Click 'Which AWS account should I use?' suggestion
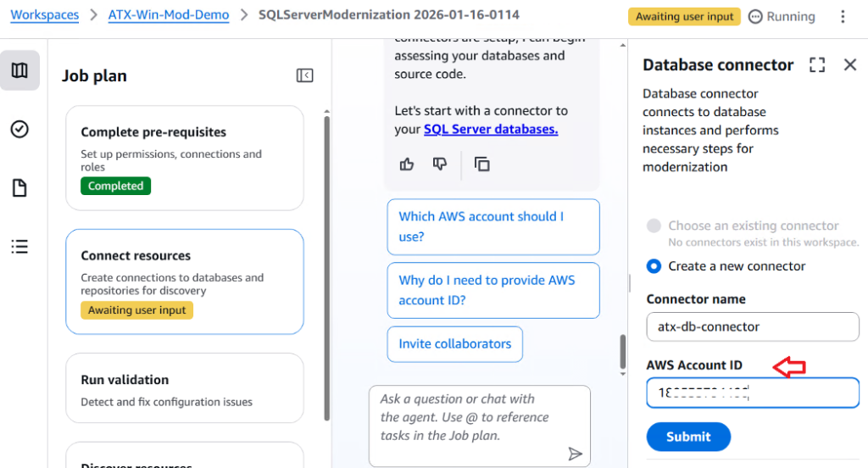This screenshot has width=868, height=468. [492, 226]
